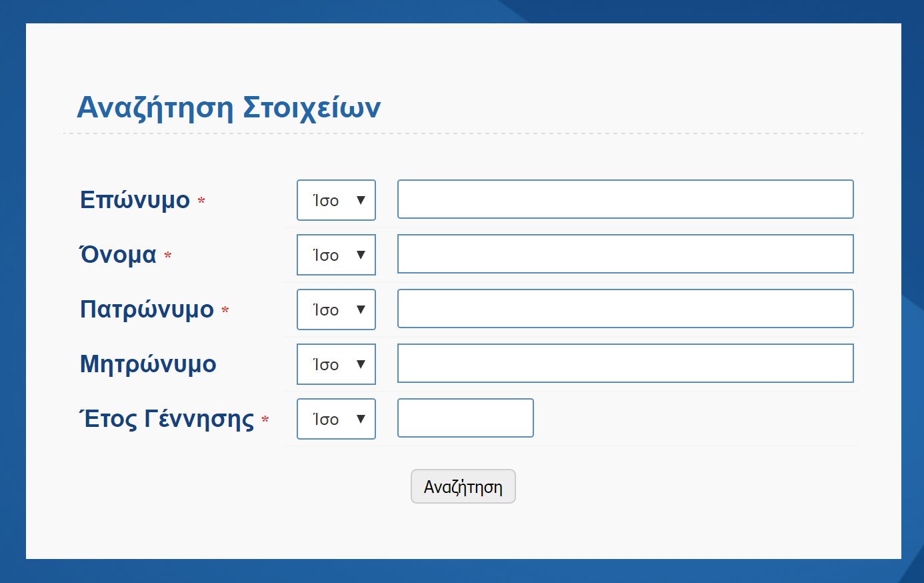Click the required asterisk next to Πατρώνυμο
The width and height of the screenshot is (924, 583).
225,310
